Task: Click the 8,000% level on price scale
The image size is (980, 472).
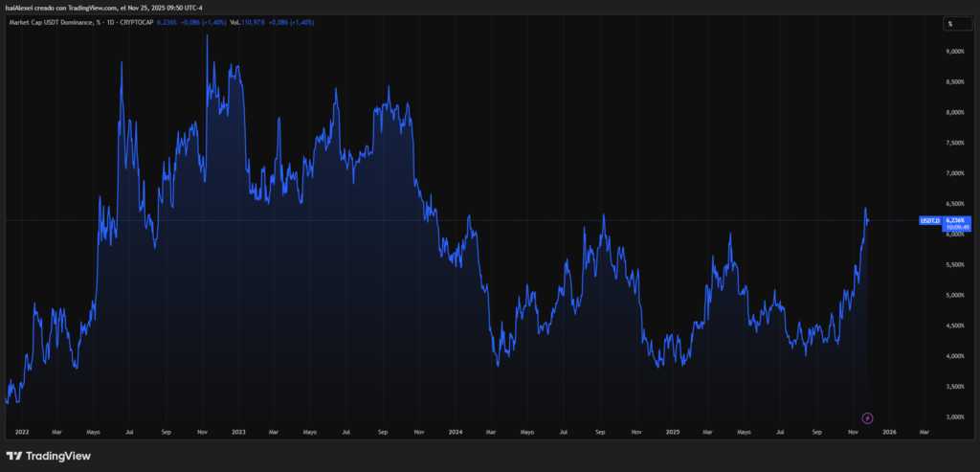Action: point(953,112)
